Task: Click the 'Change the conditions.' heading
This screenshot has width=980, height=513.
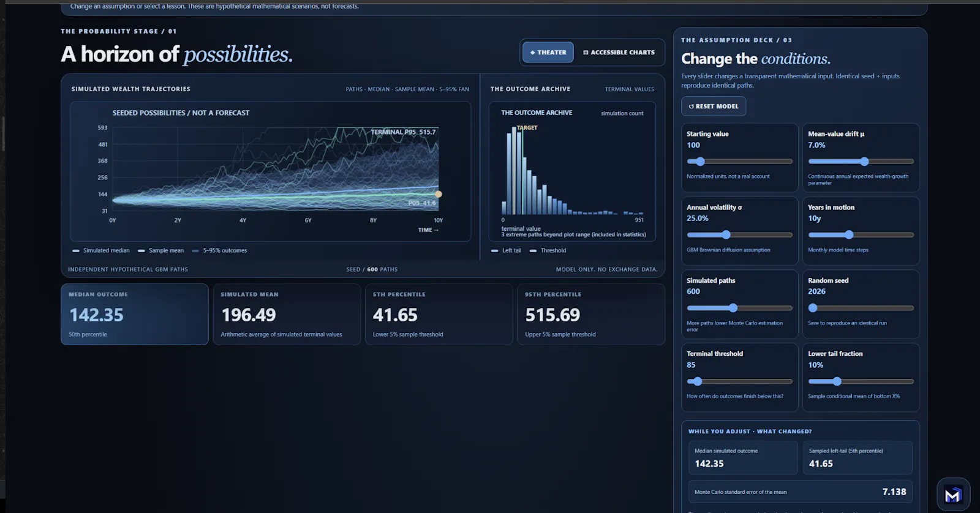Action: (756, 59)
